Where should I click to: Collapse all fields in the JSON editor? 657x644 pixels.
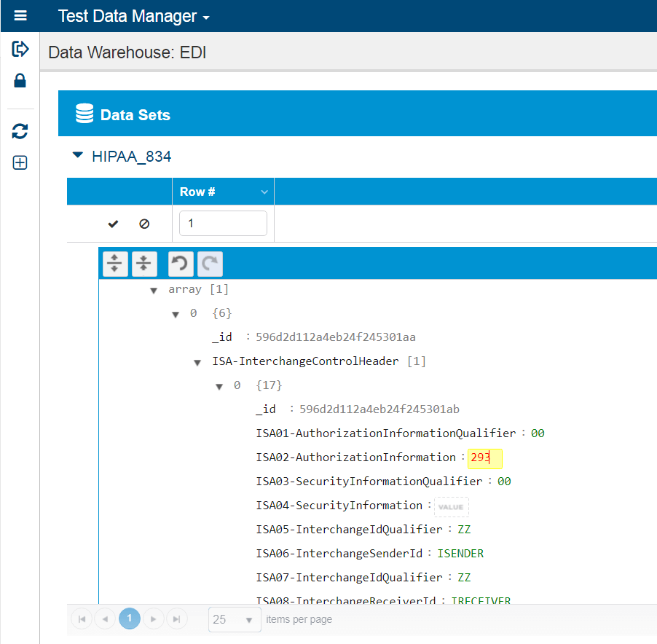tap(144, 264)
